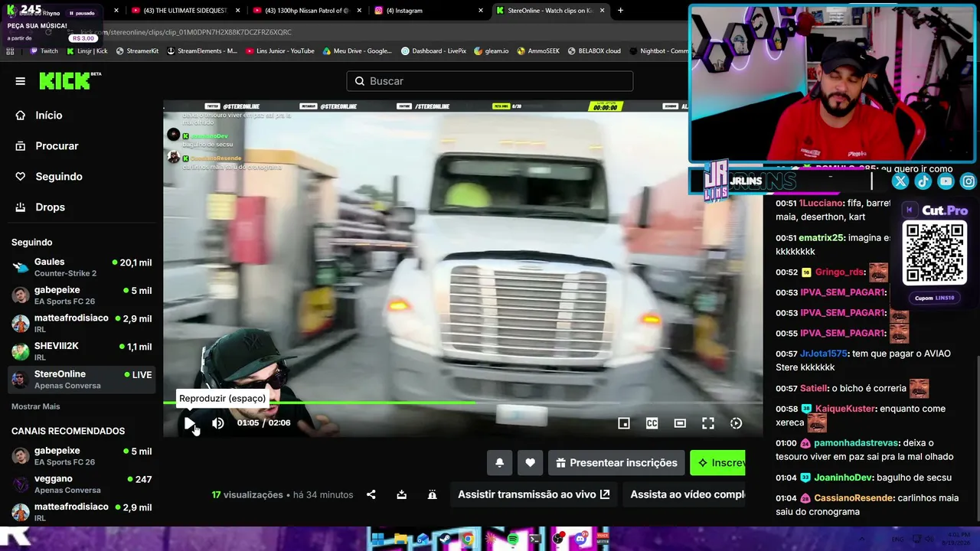Close the Instagram tab

pyautogui.click(x=481, y=11)
